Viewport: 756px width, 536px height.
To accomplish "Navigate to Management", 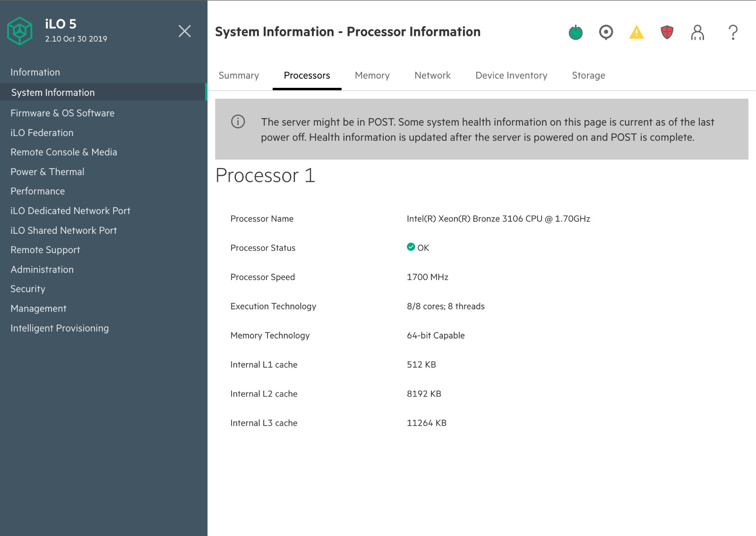I will [39, 308].
